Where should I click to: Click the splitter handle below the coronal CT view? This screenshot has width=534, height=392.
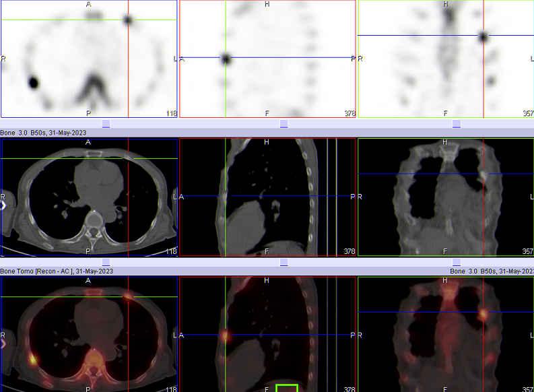[457, 262]
